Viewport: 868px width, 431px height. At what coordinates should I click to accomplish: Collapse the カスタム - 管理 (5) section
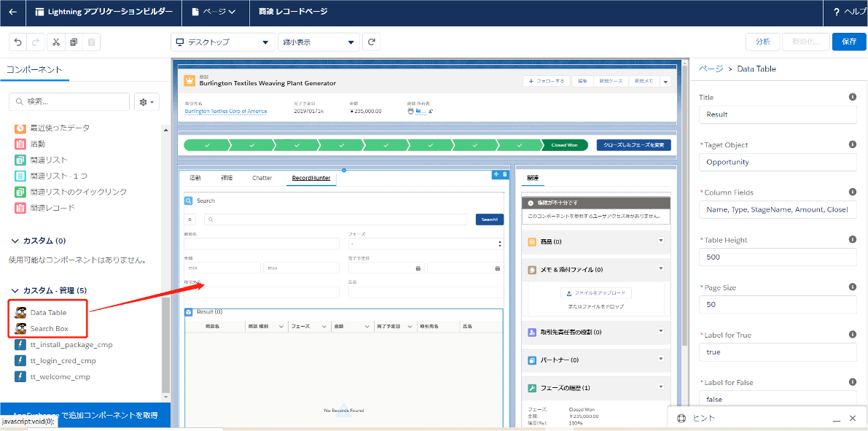point(15,290)
